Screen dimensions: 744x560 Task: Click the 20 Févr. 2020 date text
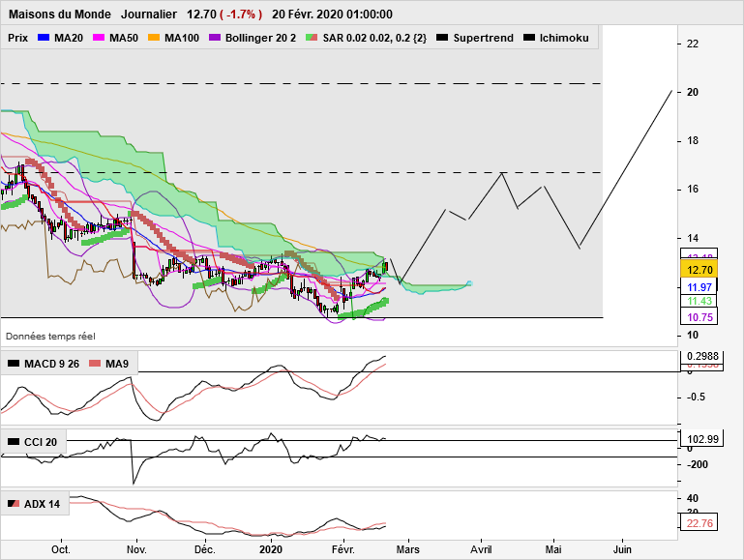[332, 15]
